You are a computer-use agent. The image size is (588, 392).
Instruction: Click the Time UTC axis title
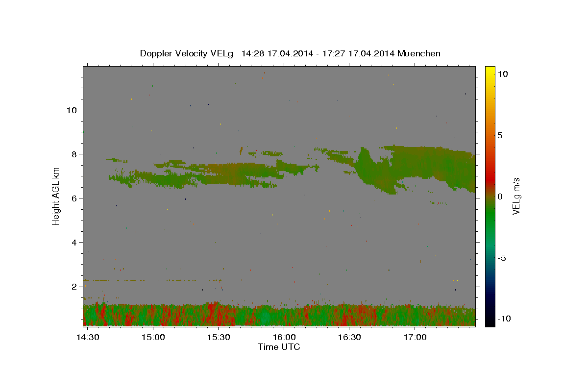(279, 347)
